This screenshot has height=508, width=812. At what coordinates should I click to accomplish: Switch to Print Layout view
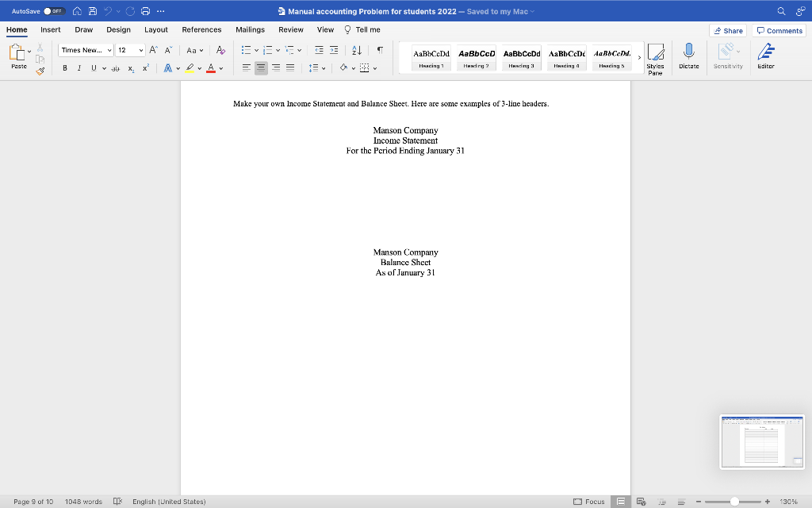620,502
